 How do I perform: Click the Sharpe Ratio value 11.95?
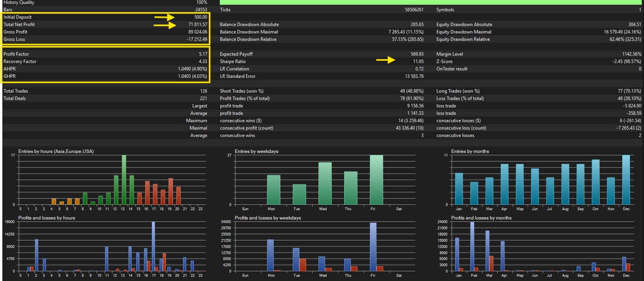tap(418, 61)
